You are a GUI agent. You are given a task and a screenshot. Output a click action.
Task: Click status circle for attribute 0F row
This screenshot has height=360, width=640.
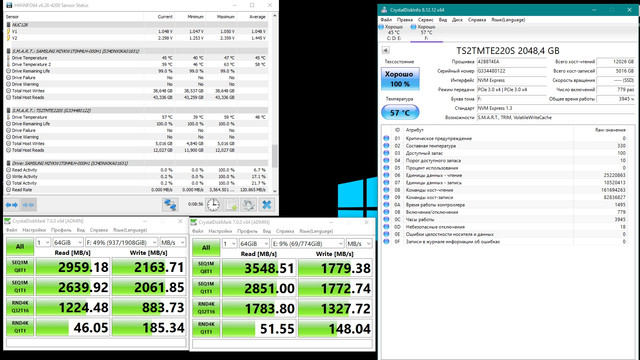pos(386,241)
